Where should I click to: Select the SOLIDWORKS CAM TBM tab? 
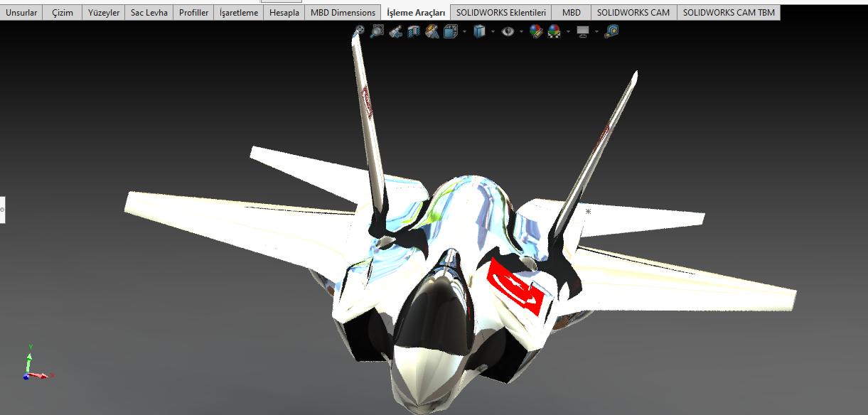click(x=729, y=13)
